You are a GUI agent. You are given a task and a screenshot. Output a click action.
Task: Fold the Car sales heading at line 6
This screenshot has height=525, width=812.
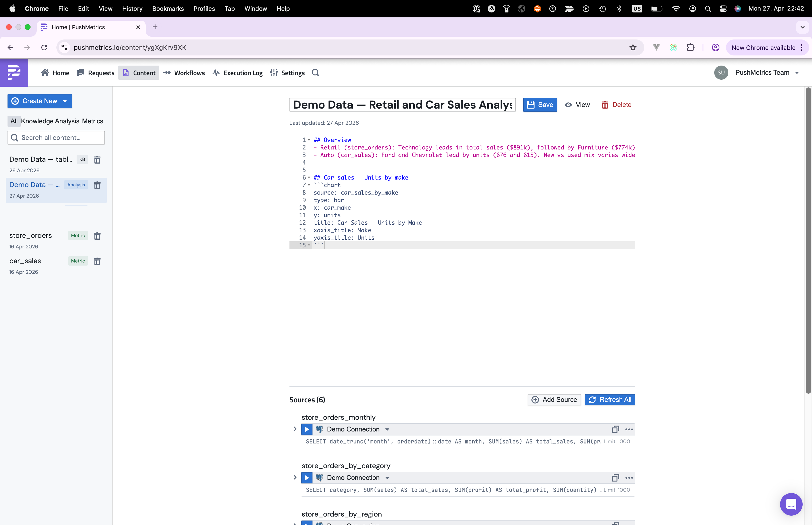pos(309,178)
